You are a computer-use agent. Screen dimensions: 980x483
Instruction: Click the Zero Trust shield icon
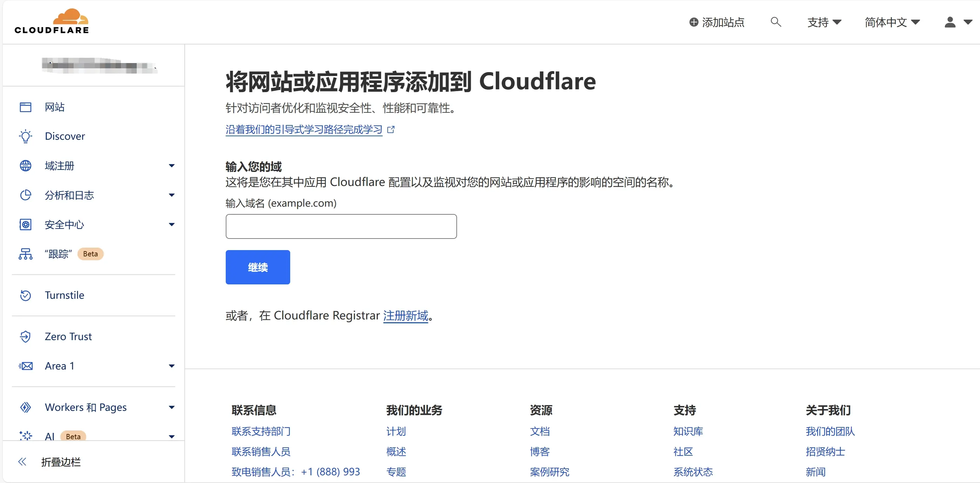point(26,337)
